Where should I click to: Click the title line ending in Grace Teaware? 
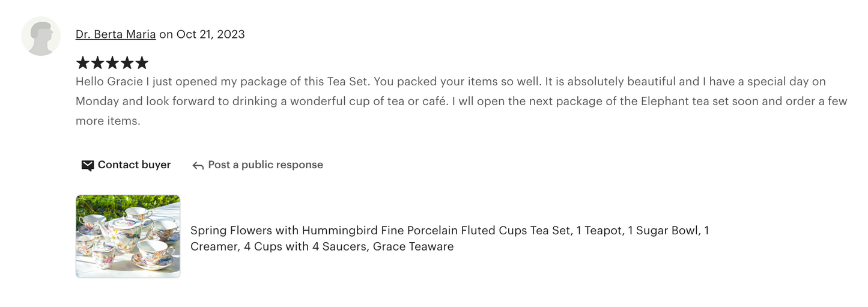point(321,246)
